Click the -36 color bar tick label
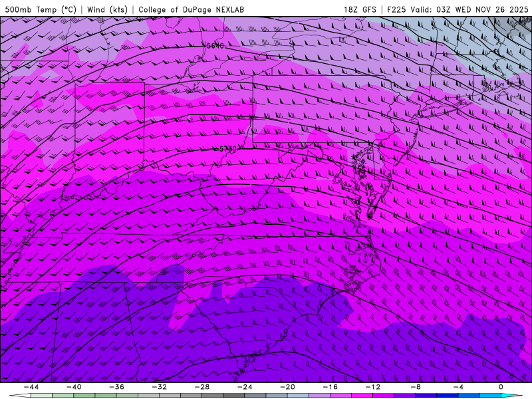Screen dimensions: 532x399 click(x=117, y=387)
